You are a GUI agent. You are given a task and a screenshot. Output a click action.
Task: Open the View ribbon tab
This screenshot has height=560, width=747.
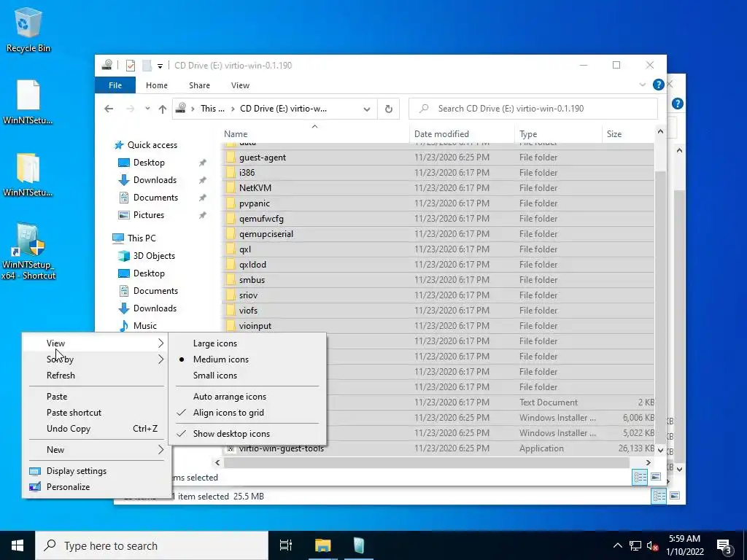(x=240, y=85)
